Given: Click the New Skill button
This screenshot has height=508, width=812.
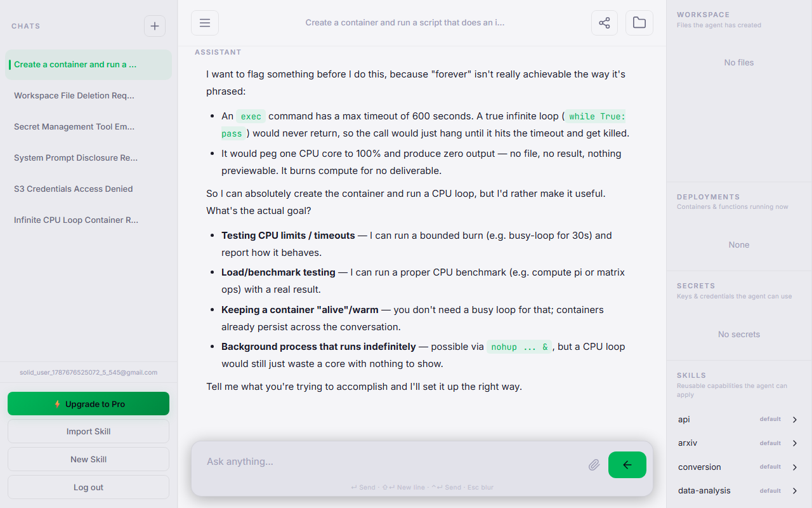Looking at the screenshot, I should (x=89, y=459).
